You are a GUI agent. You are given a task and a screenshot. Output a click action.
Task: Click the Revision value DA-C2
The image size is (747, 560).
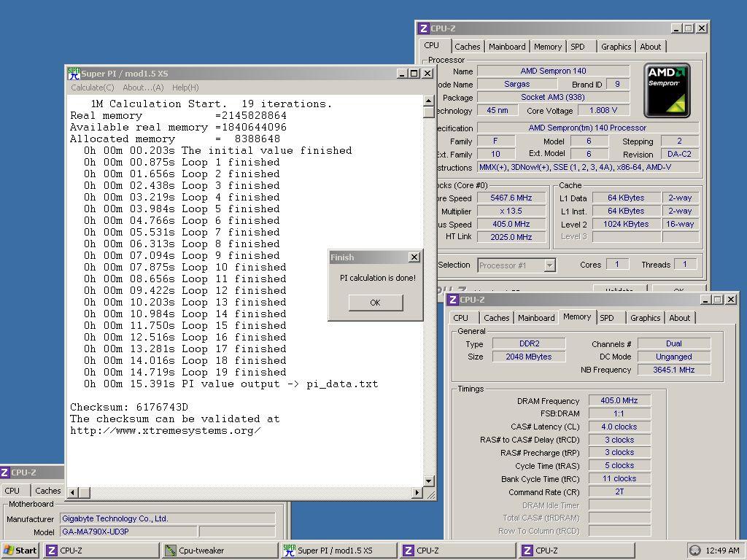679,155
